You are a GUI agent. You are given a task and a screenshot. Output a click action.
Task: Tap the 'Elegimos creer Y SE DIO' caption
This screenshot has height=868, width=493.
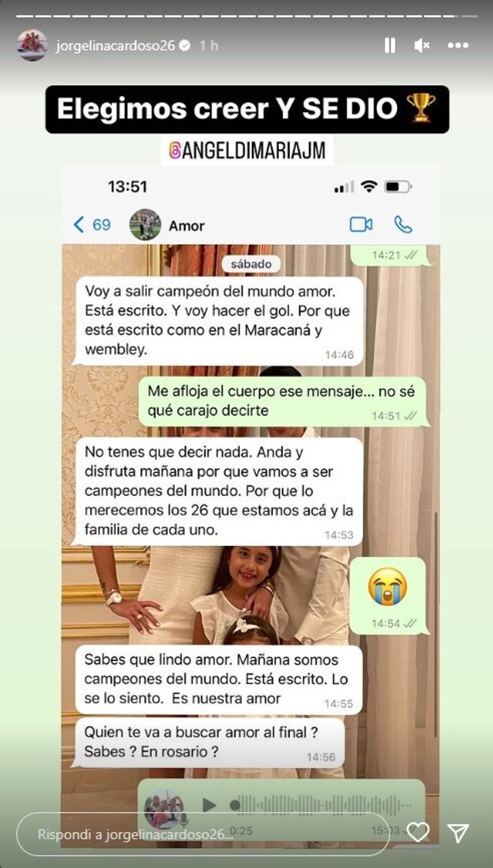pos(247,109)
